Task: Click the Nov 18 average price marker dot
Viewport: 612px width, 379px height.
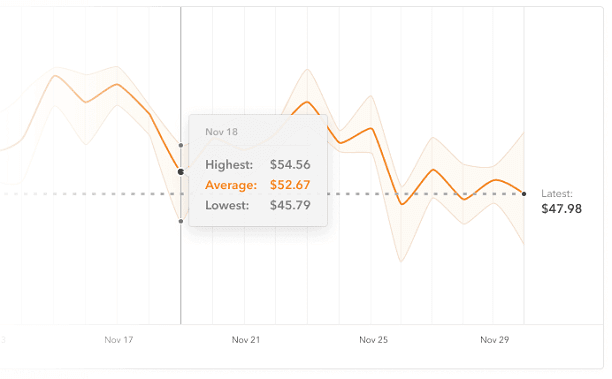Action: pyautogui.click(x=181, y=172)
